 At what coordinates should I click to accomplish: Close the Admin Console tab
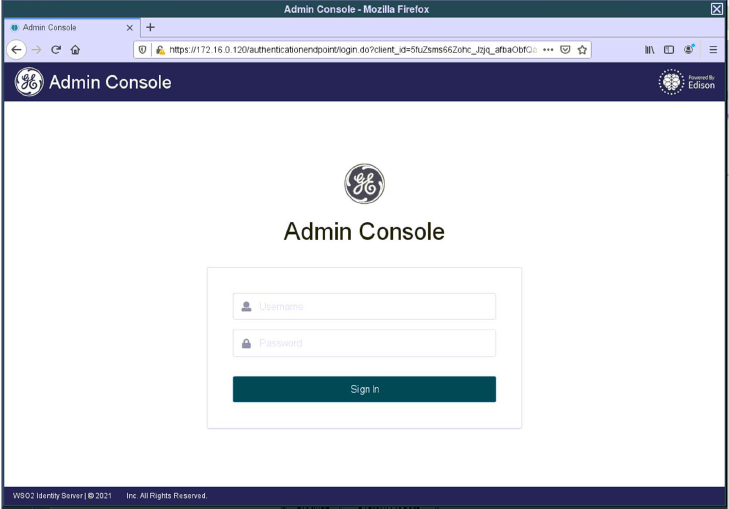[x=129, y=27]
